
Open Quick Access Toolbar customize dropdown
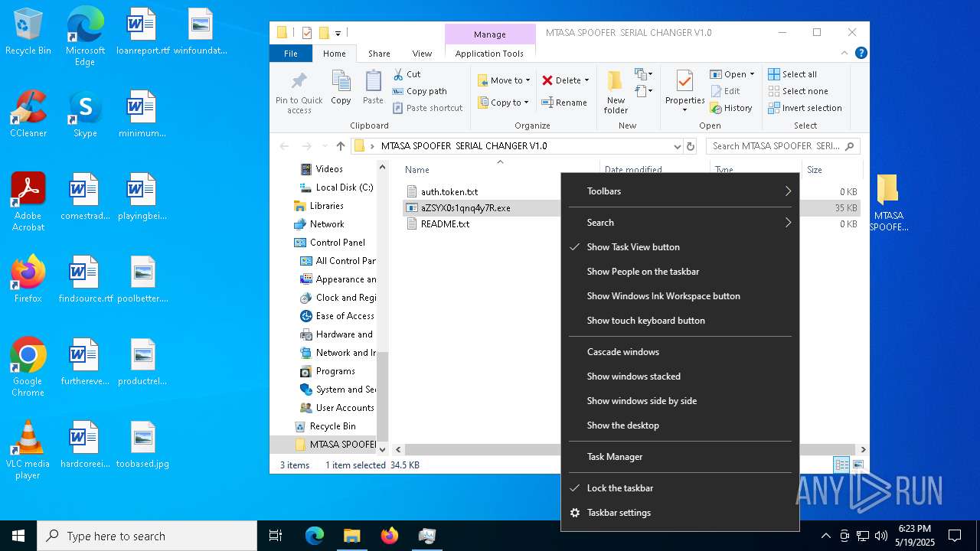[338, 33]
